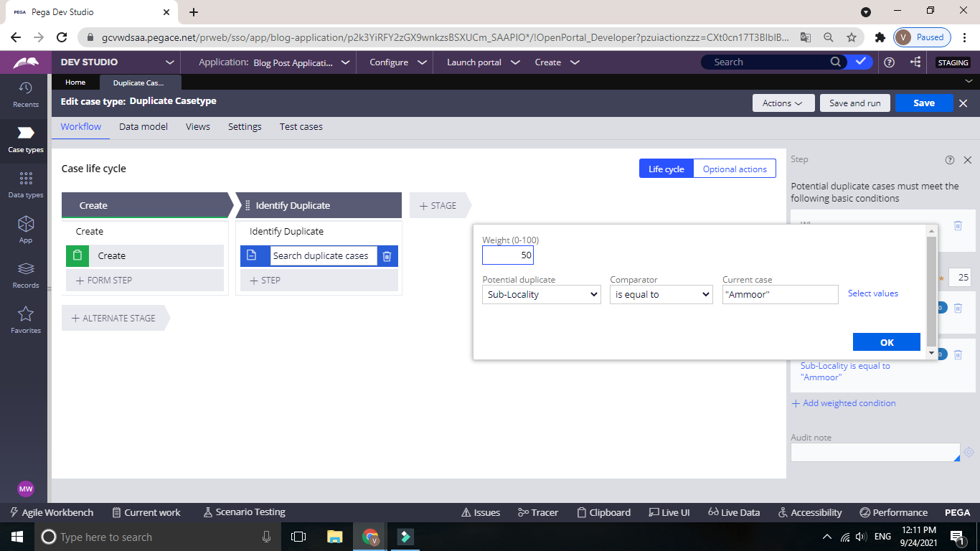Expand the tab list chevron at right

coord(969,82)
